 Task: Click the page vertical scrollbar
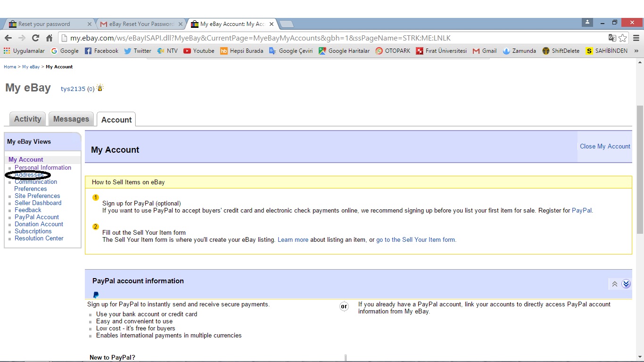[x=640, y=170]
